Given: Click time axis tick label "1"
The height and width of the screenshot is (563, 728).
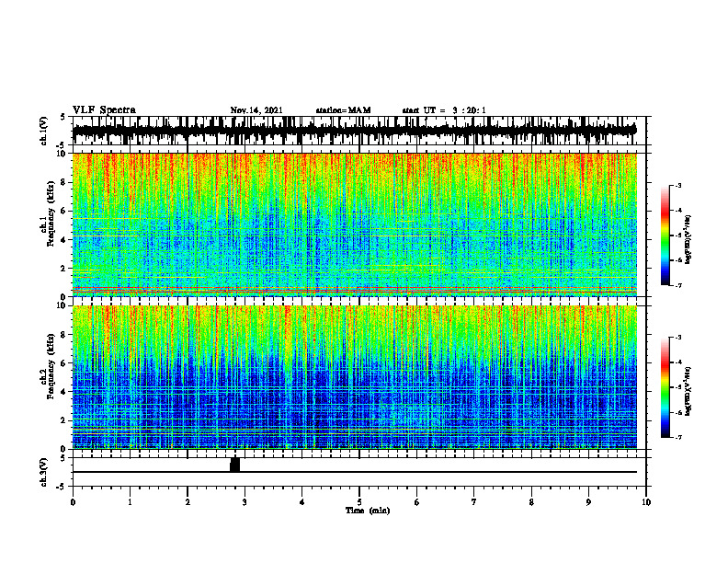Looking at the screenshot, I should pos(130,502).
